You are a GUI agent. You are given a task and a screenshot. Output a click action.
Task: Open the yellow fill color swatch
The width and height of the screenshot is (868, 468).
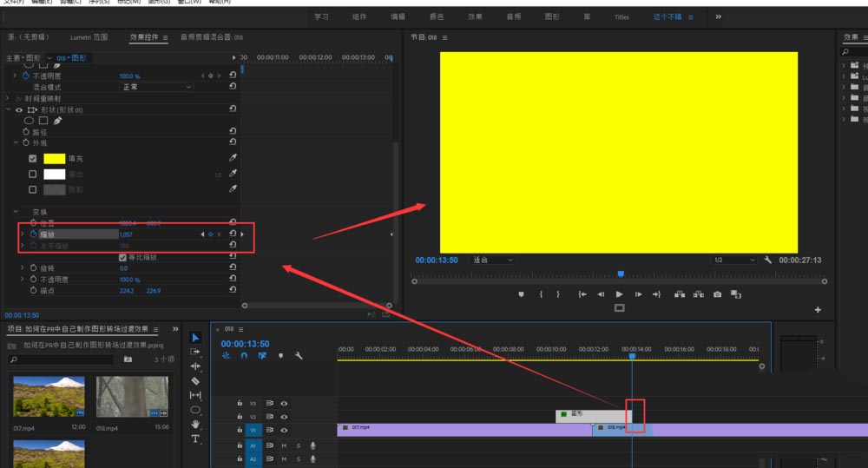point(54,158)
